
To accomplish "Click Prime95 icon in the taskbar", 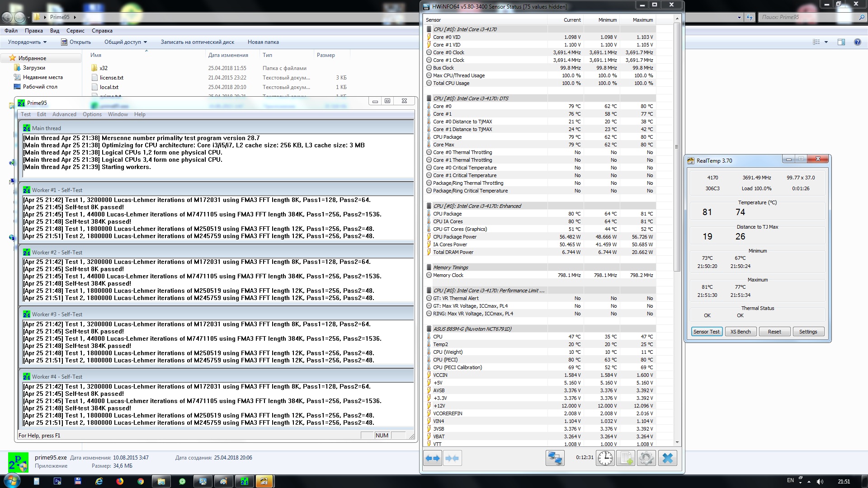I will click(x=245, y=481).
